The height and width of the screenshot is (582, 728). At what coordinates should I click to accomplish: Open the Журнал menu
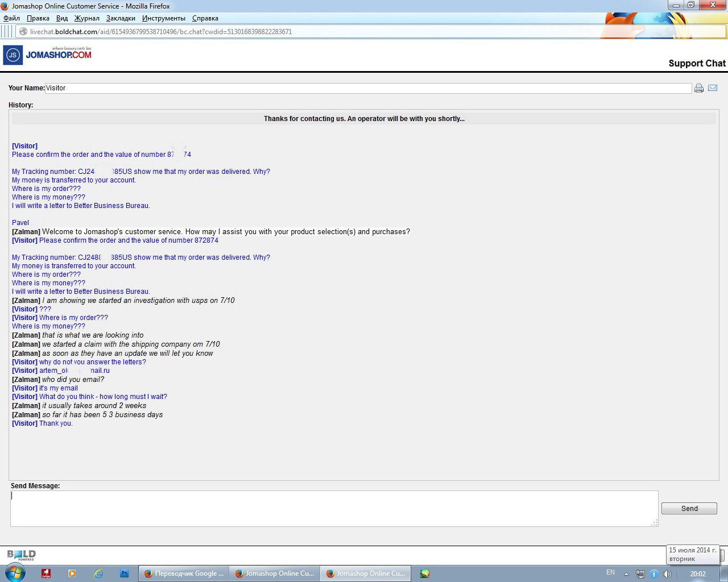coord(86,18)
